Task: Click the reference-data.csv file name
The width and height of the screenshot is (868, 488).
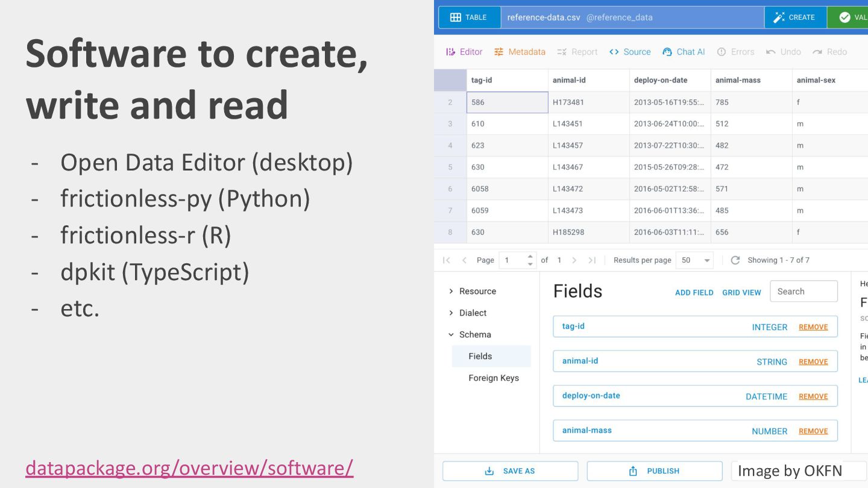Action: click(544, 17)
